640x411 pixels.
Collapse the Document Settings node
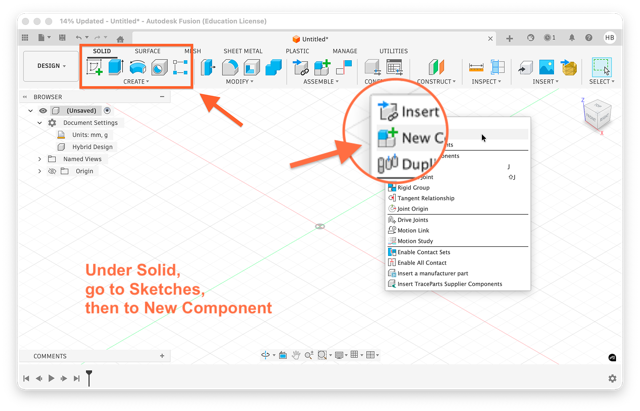(x=40, y=123)
